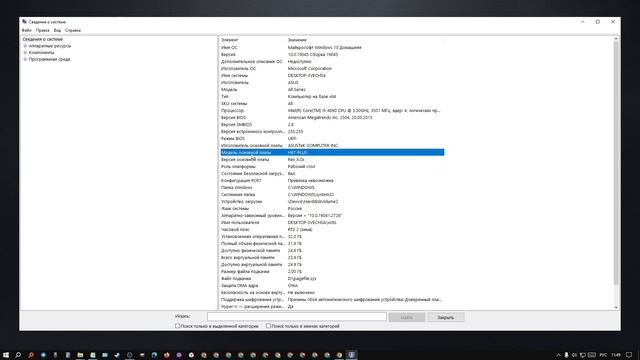Expand the Компоненты tree node
Image resolution: width=640 pixels, height=360 pixels.
(x=25, y=53)
